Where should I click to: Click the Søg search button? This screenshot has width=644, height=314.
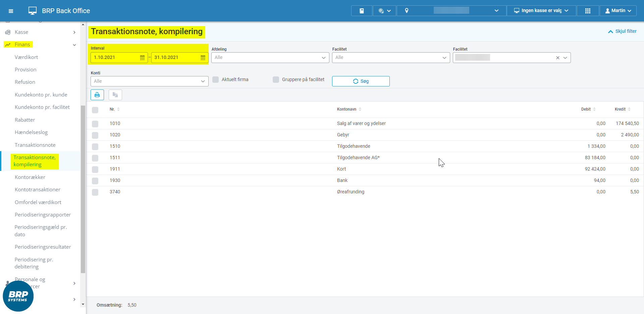coord(361,81)
